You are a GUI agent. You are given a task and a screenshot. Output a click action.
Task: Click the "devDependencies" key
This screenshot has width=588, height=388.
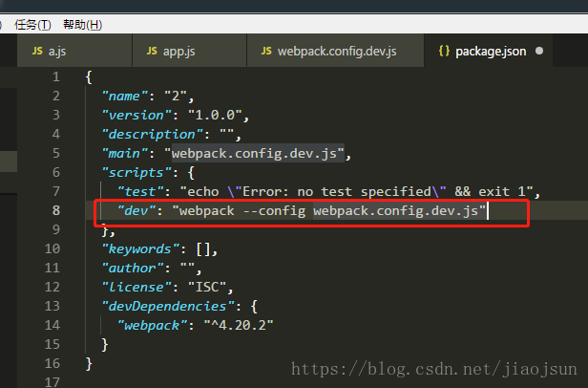click(x=169, y=307)
